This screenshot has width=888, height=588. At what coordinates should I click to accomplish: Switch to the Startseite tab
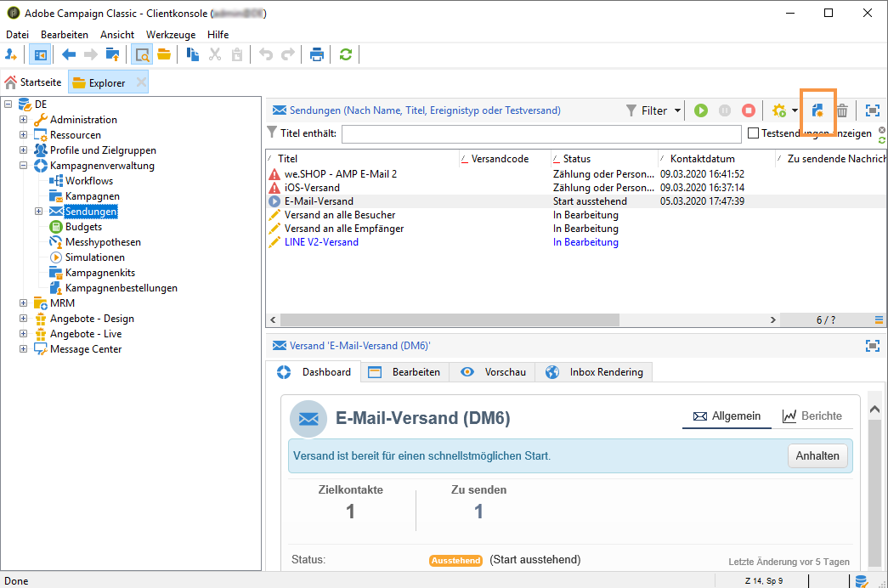tap(33, 82)
